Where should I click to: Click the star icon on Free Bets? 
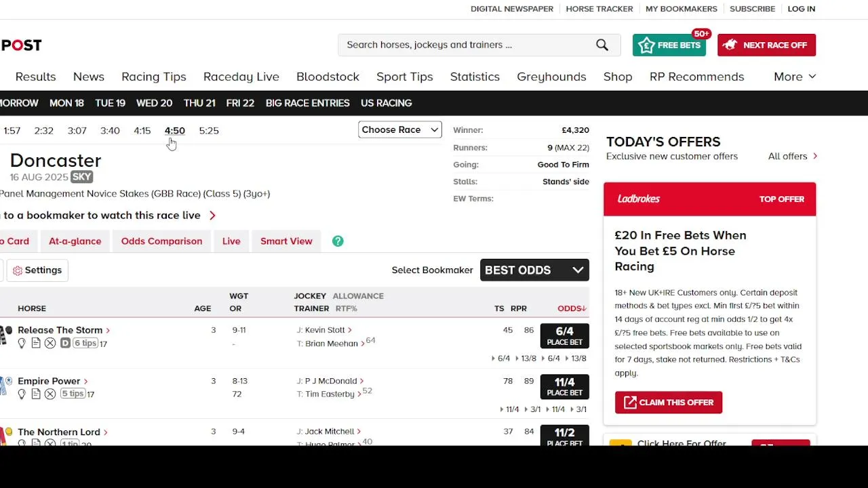click(646, 45)
